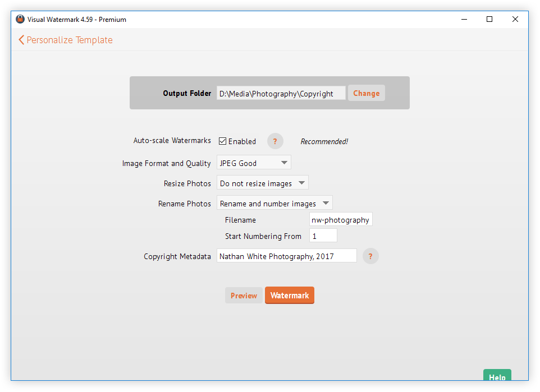Expand the JPEG Good format dropdown
This screenshot has width=540, height=392.
pos(254,163)
